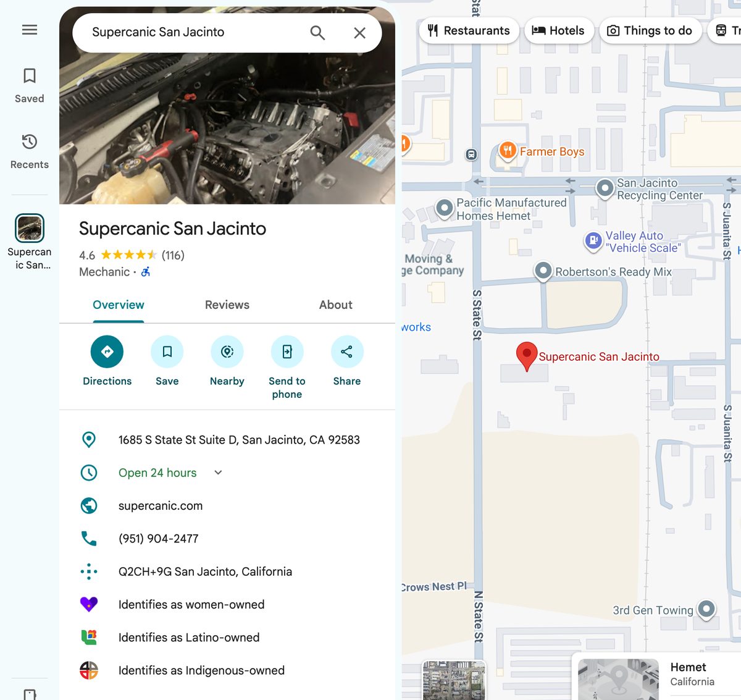The height and width of the screenshot is (700, 741).
Task: Save this place with the bookmark button
Action: (x=167, y=361)
